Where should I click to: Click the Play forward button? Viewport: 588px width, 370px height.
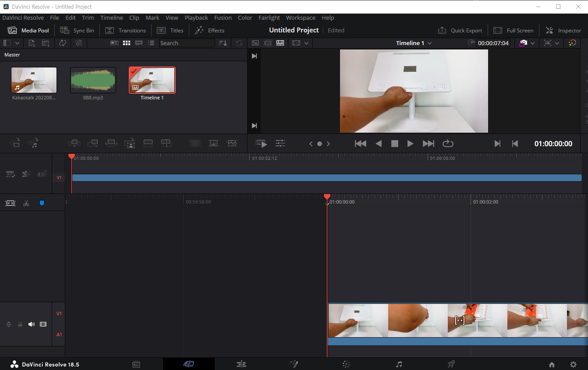pyautogui.click(x=410, y=144)
